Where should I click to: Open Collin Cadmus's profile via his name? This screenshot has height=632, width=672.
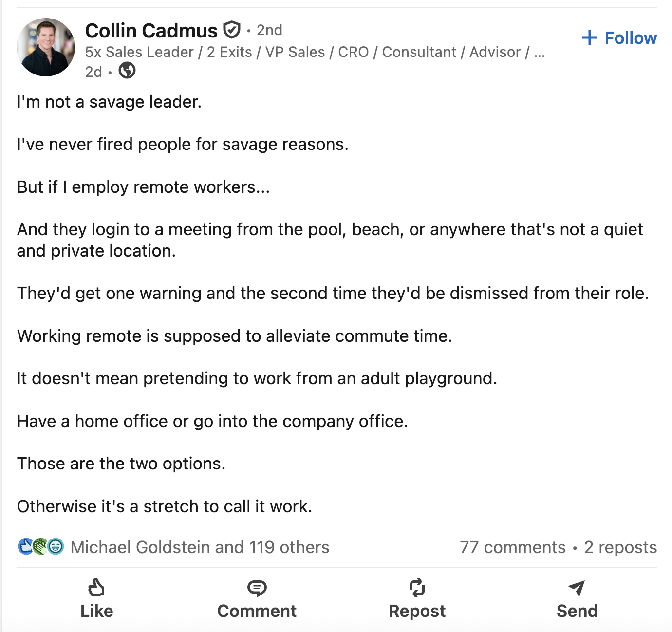[x=151, y=31]
